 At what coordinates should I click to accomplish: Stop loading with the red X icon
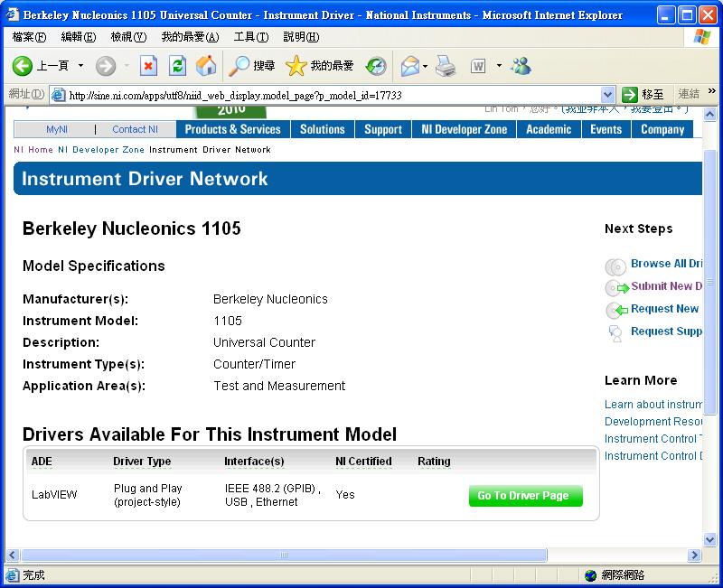tap(148, 66)
